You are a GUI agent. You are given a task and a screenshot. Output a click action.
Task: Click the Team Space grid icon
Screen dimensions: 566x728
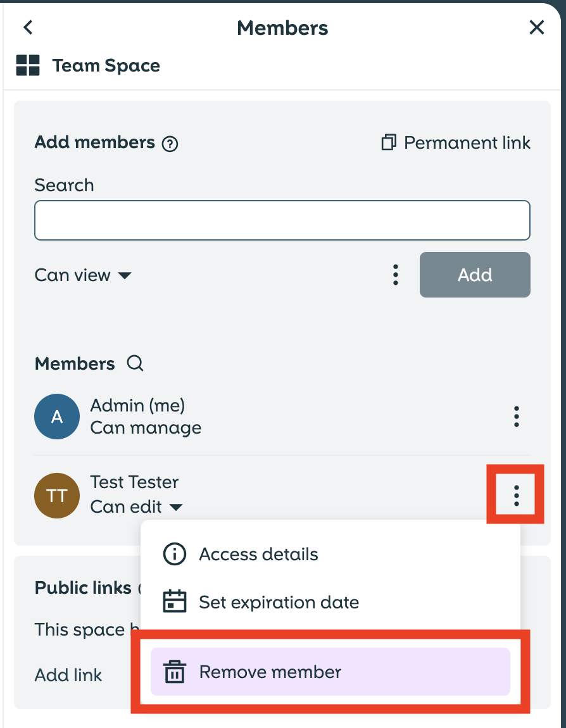(28, 66)
